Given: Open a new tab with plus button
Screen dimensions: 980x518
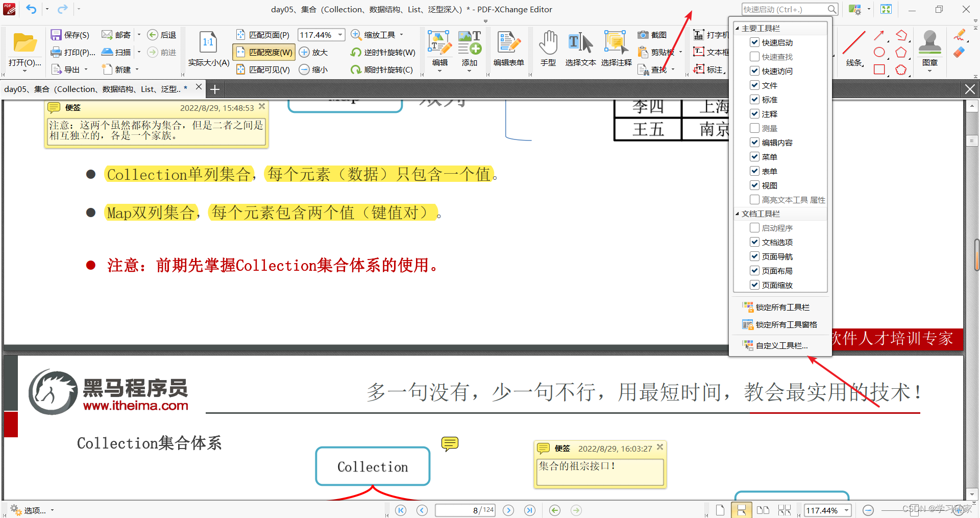Looking at the screenshot, I should pos(215,89).
